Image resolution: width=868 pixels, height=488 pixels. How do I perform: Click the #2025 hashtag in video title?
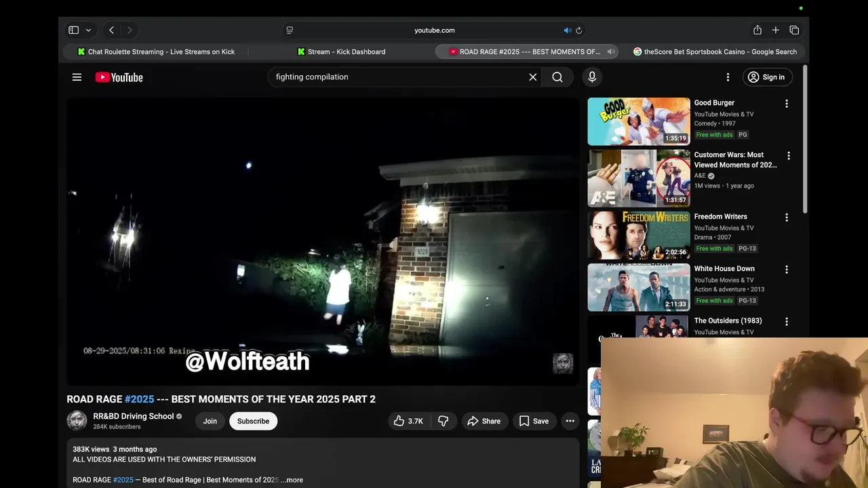point(139,399)
